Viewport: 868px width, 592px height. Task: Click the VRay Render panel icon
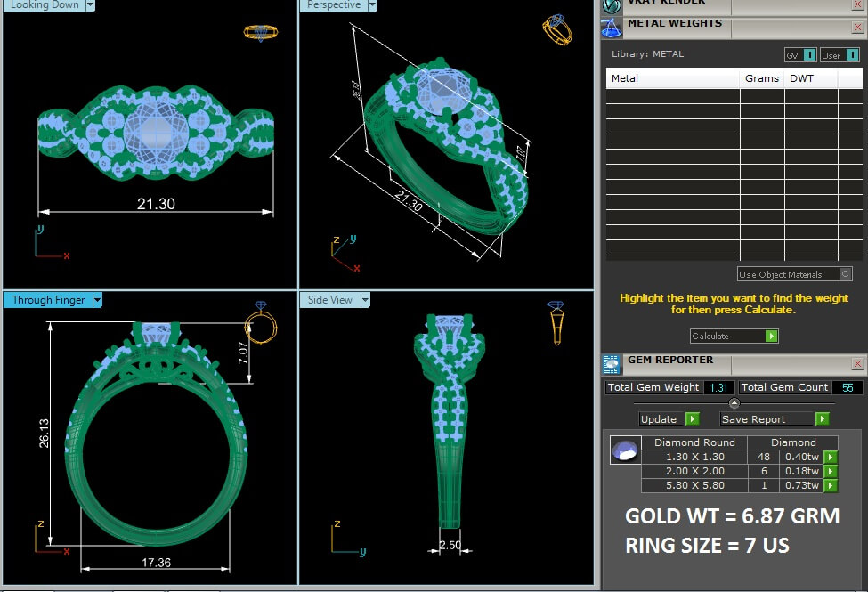(612, 5)
